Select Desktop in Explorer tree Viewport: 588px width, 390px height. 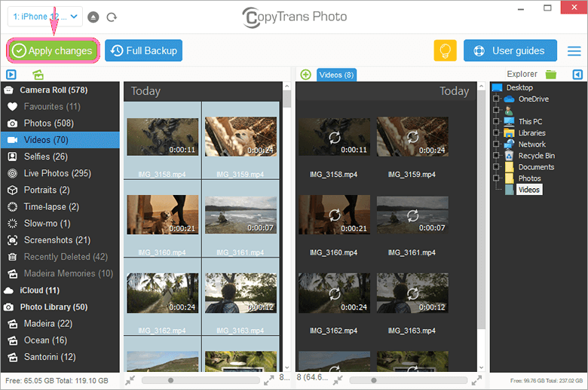tap(519, 87)
